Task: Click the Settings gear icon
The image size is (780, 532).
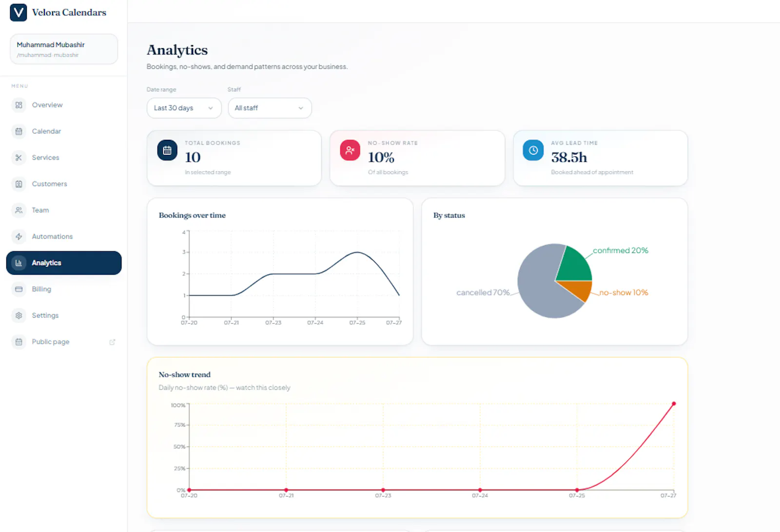Action: click(19, 315)
